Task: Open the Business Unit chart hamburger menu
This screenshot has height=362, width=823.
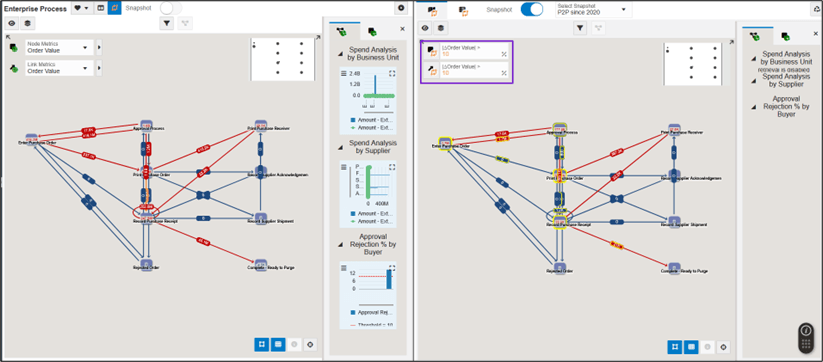Action: (344, 73)
